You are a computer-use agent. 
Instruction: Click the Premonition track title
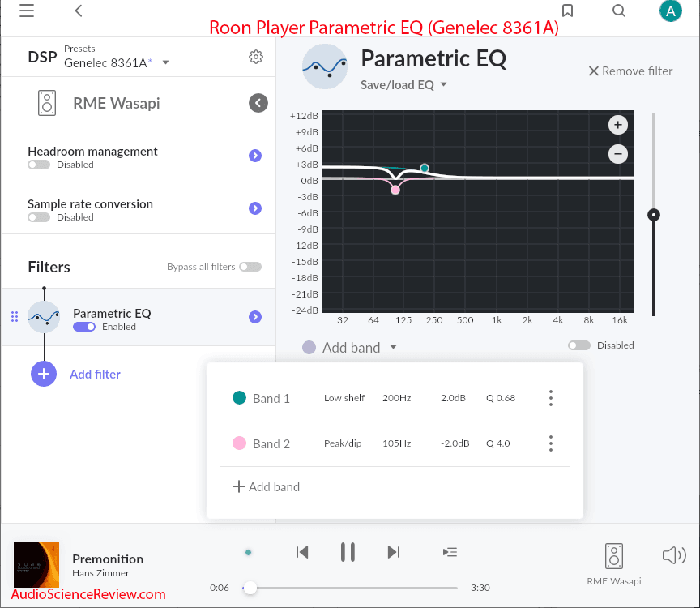point(108,559)
